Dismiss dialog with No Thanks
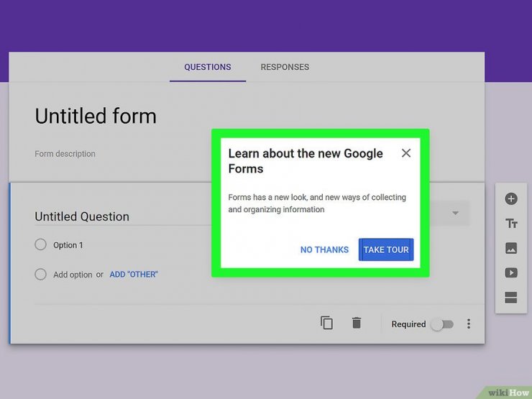This screenshot has height=399, width=532. 324,249
